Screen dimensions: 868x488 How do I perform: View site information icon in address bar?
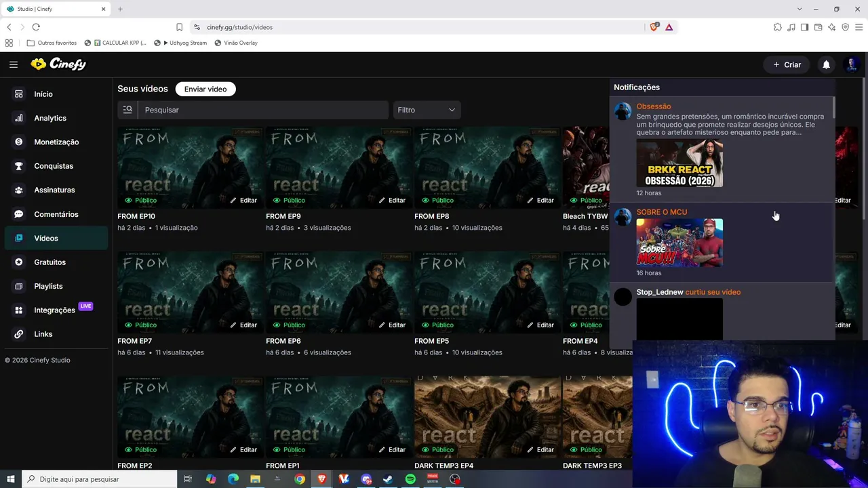tap(197, 27)
